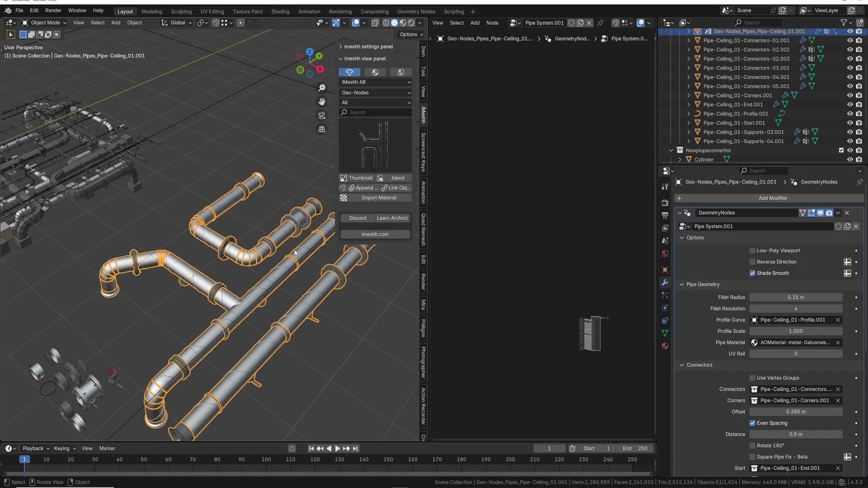Open the All filter dropdown
The height and width of the screenshot is (488, 868).
coord(375,103)
